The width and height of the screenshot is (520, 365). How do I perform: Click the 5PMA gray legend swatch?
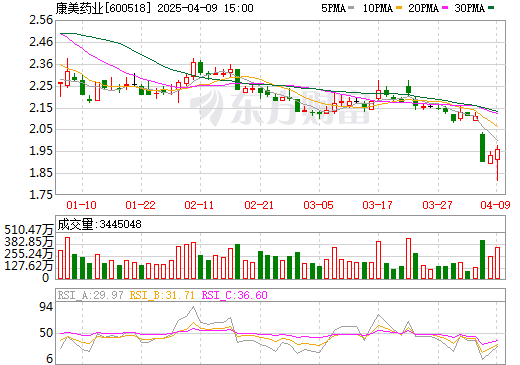(351, 8)
